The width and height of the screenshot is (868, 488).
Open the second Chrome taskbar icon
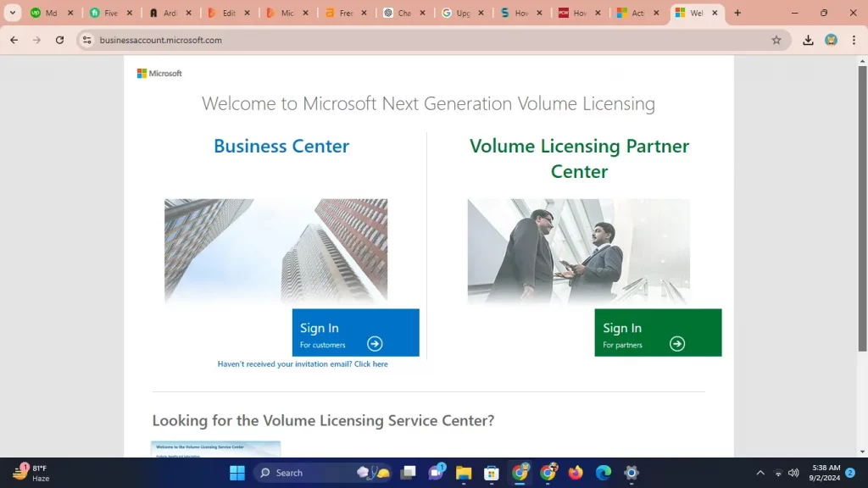coord(548,473)
